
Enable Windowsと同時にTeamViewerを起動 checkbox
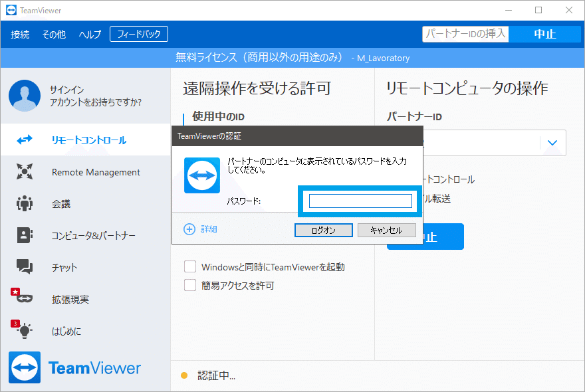click(190, 266)
